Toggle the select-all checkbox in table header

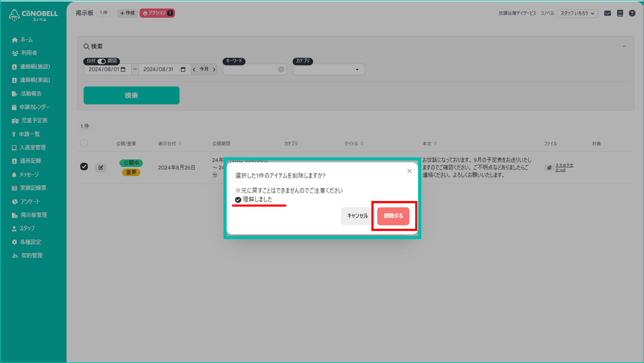tap(84, 143)
